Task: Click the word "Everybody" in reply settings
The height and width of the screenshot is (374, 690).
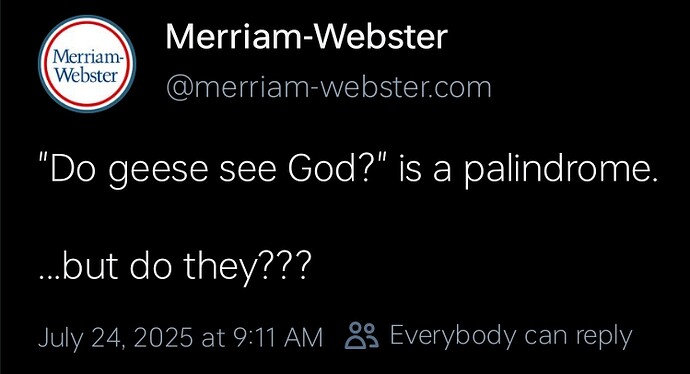Action: tap(454, 336)
